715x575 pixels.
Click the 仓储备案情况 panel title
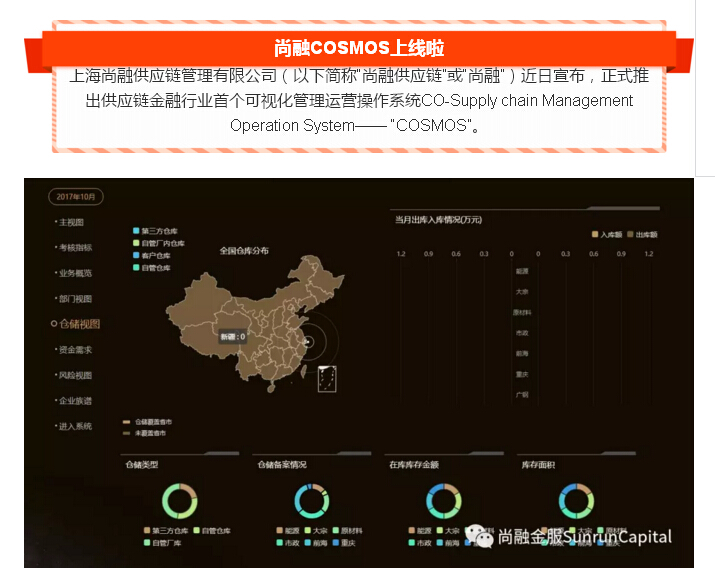click(282, 465)
